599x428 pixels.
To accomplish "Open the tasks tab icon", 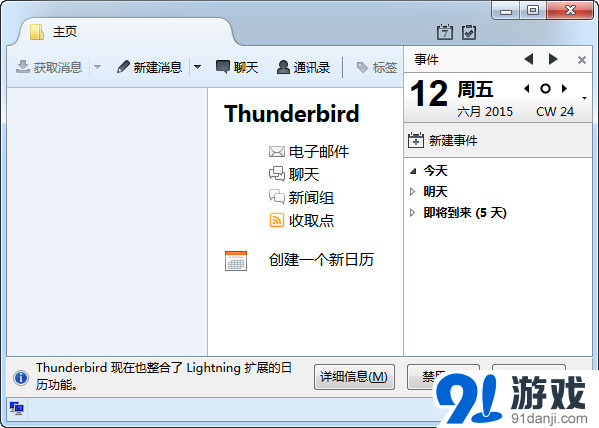I will click(x=469, y=32).
